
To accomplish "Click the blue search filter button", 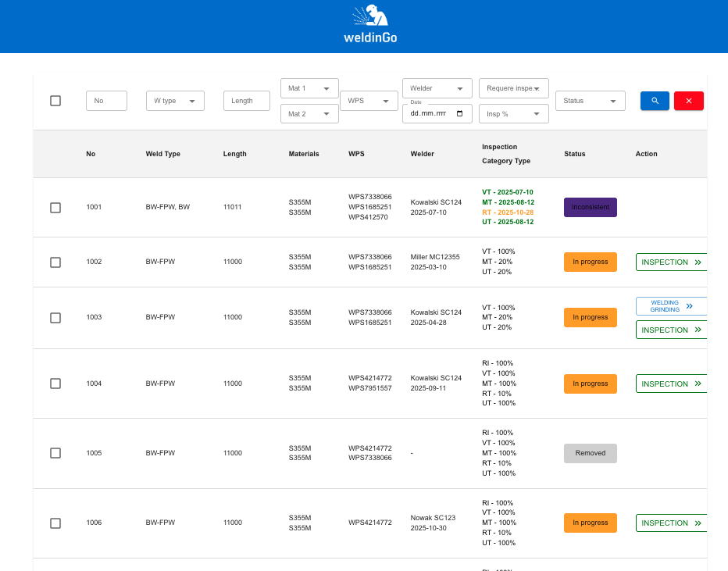I will [x=655, y=101].
